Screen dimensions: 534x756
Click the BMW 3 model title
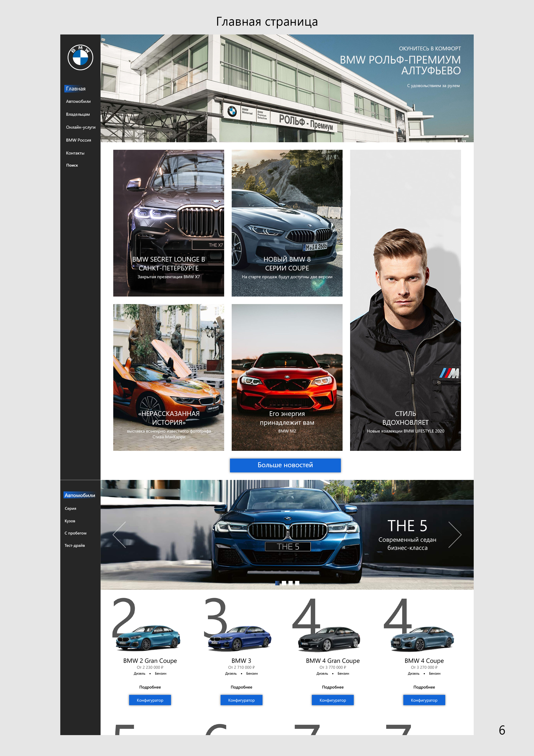(242, 661)
